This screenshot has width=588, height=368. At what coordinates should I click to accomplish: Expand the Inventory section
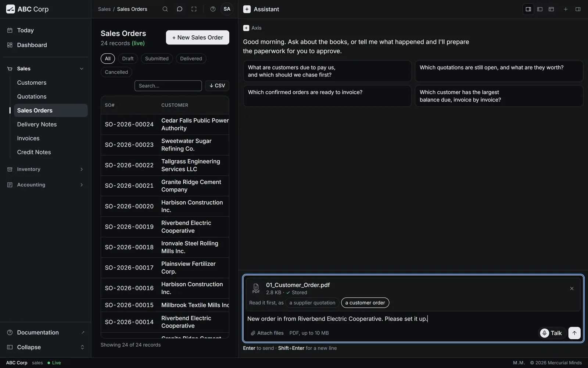(x=46, y=169)
